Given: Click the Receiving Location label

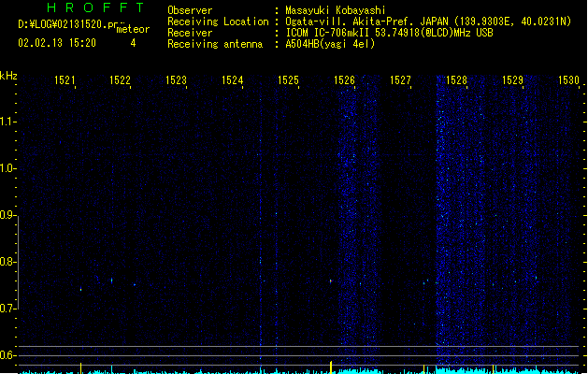Looking at the screenshot, I should pyautogui.click(x=218, y=22).
